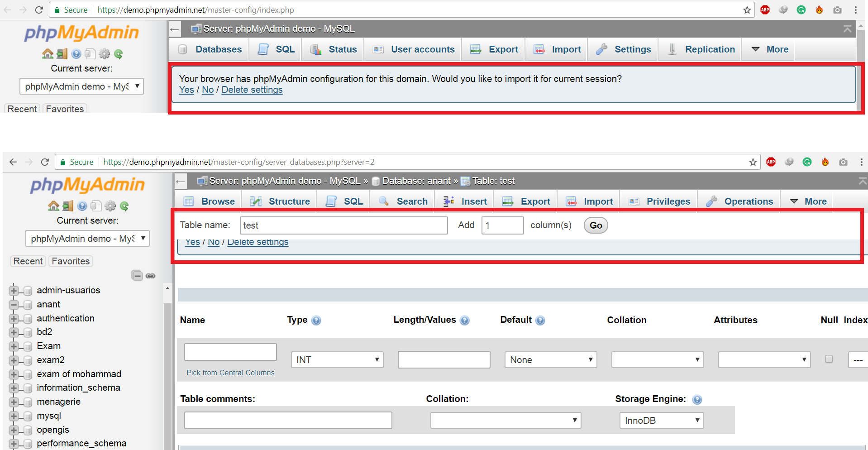Image resolution: width=868 pixels, height=450 pixels.
Task: Click the ABP adblock extension icon
Action: tap(765, 10)
